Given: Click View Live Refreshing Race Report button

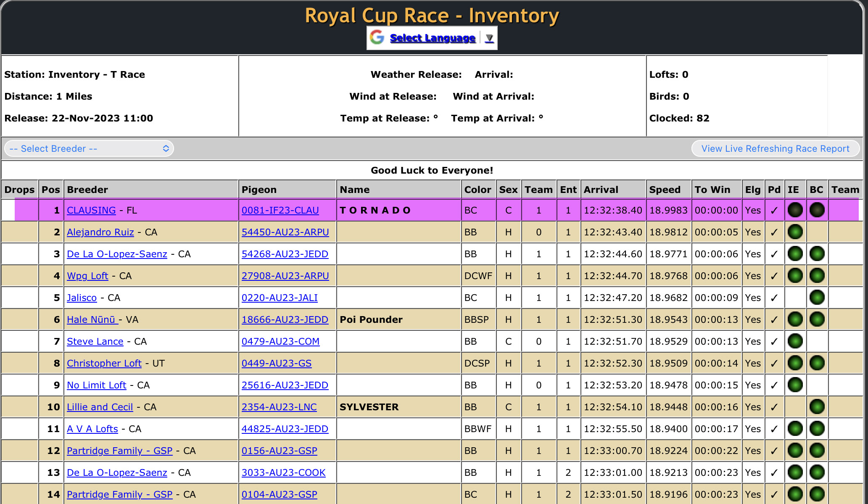Looking at the screenshot, I should pyautogui.click(x=775, y=148).
